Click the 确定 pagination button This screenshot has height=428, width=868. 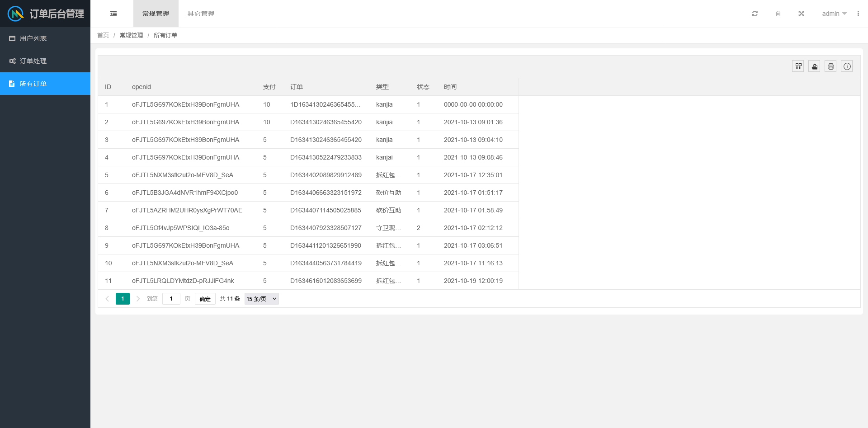click(x=205, y=299)
